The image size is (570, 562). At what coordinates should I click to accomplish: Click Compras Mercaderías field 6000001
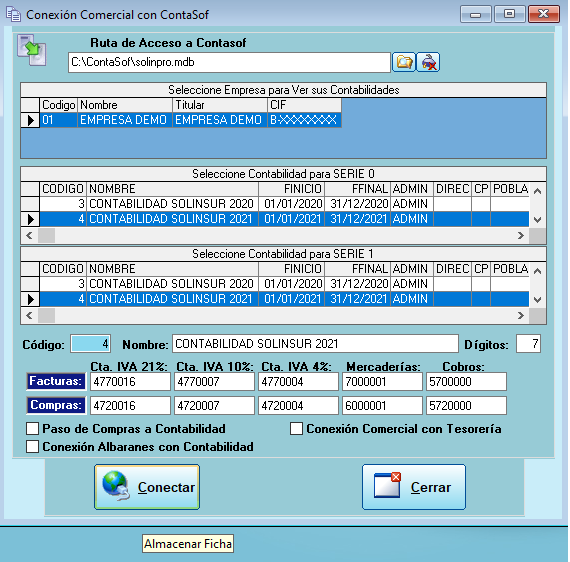coord(382,406)
